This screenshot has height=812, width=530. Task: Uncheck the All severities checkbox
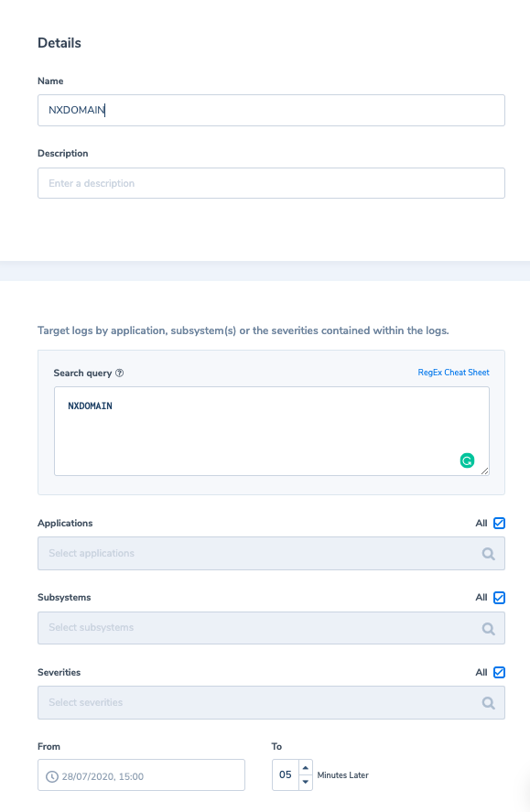(x=499, y=672)
